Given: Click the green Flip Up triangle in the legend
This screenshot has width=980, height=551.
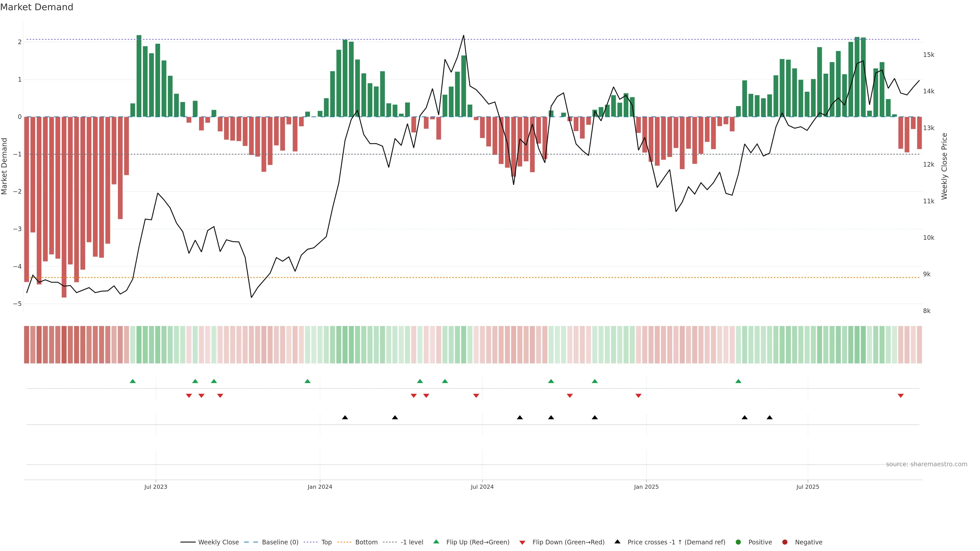Looking at the screenshot, I should (436, 542).
